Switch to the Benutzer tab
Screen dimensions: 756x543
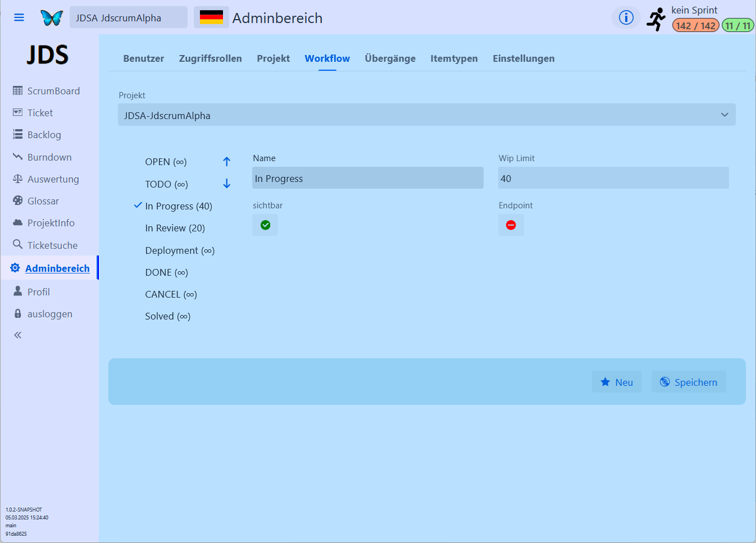(144, 58)
